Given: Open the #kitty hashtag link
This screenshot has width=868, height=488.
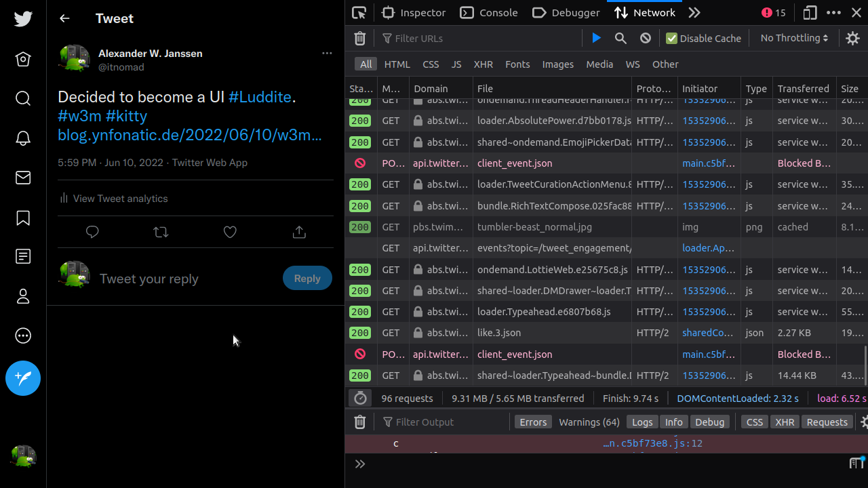Looking at the screenshot, I should (x=126, y=116).
